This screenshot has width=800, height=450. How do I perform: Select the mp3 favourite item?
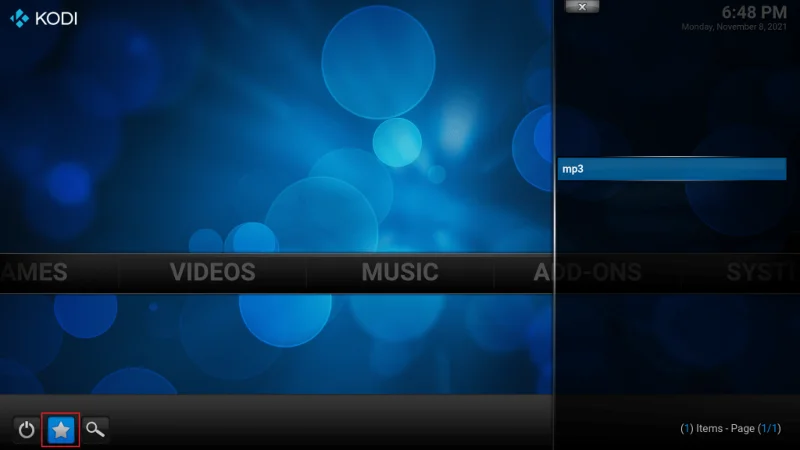click(672, 169)
